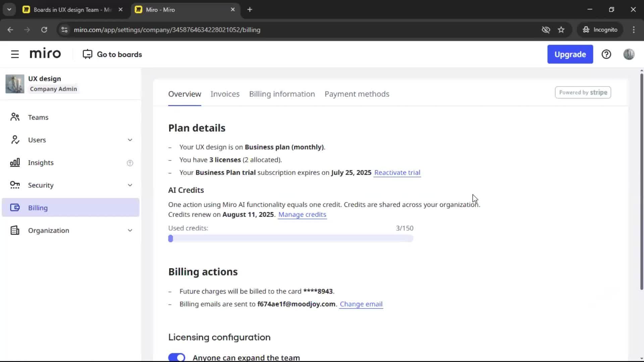This screenshot has width=644, height=362.
Task: Open the help question mark icon
Action: 606,54
